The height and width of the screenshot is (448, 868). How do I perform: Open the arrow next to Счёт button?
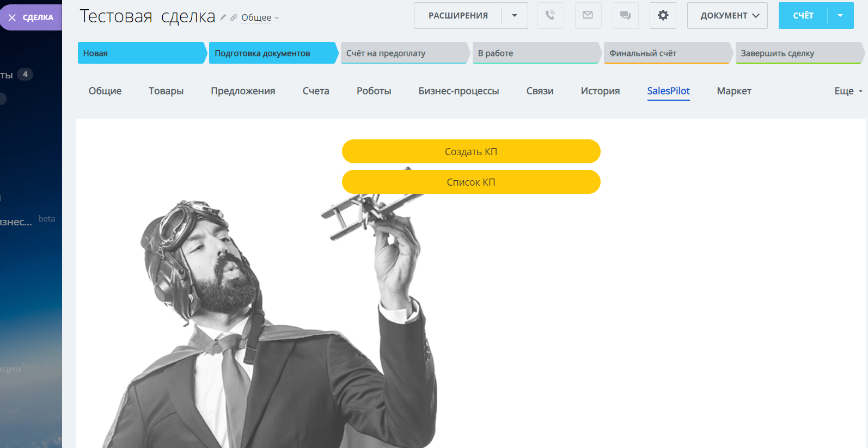[840, 15]
